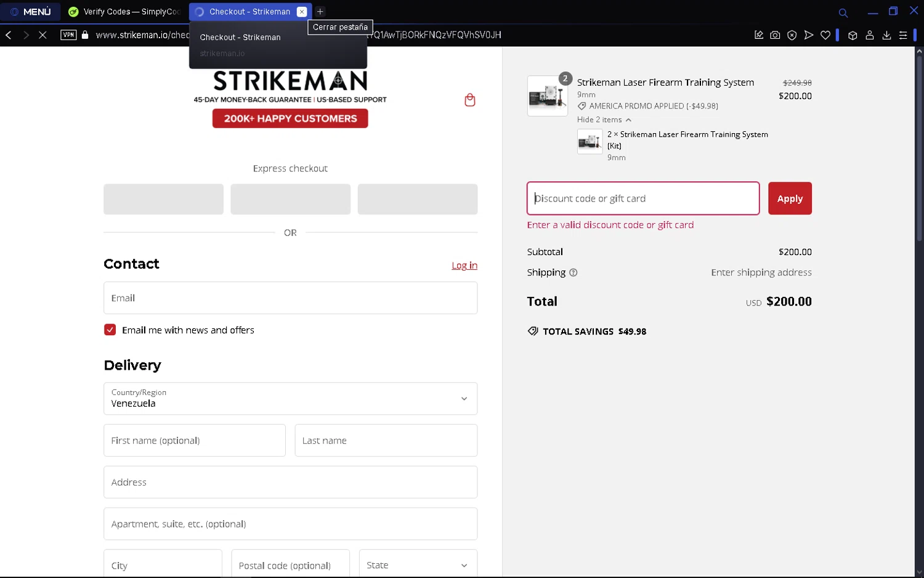Viewport: 924px width, 578px height.
Task: Click the Strikeman Laser Firearm Training System title
Action: 665,83
